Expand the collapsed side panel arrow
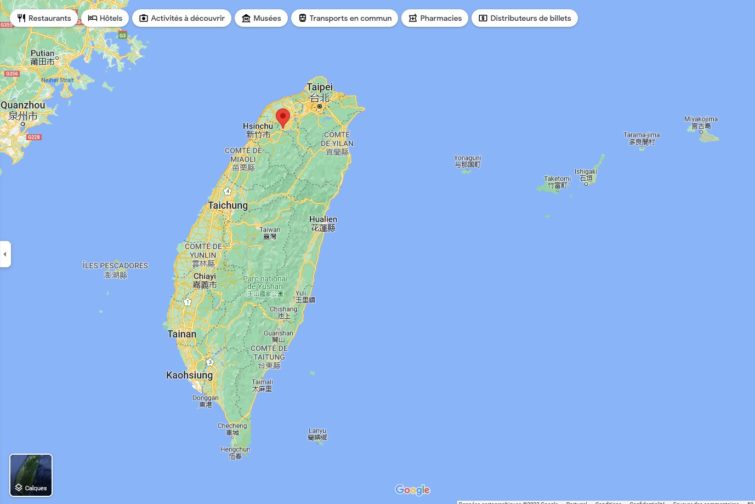Screen dimensions: 755x504 (5, 254)
